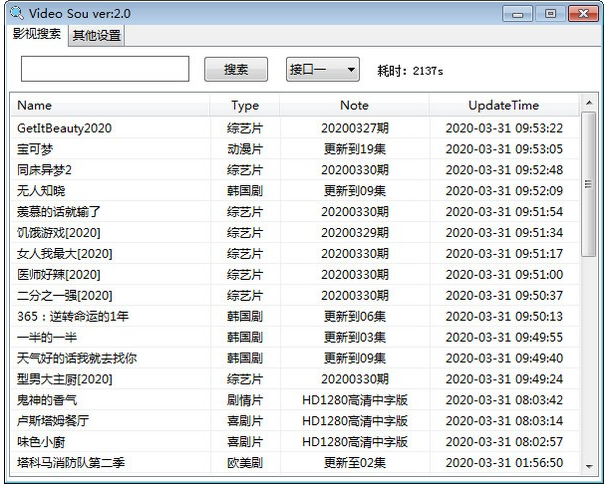This screenshot has height=488, width=607.
Task: Sort list by UpdateTime column header
Action: click(x=503, y=105)
